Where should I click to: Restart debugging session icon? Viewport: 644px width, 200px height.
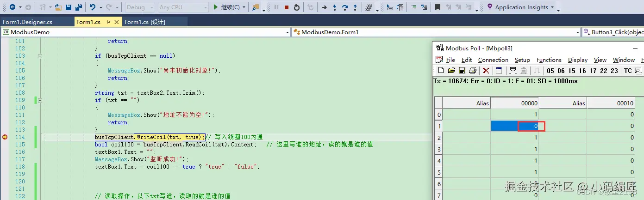[x=297, y=7]
